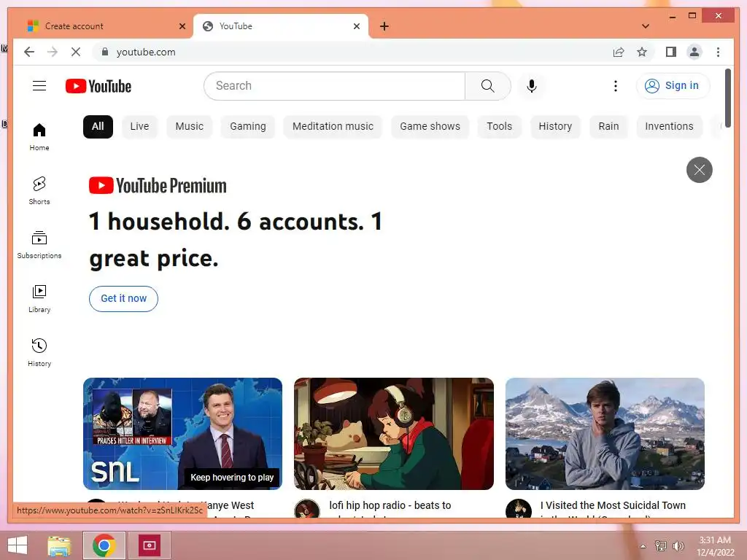Click the YouTube search field
This screenshot has width=747, height=560.
click(x=334, y=86)
